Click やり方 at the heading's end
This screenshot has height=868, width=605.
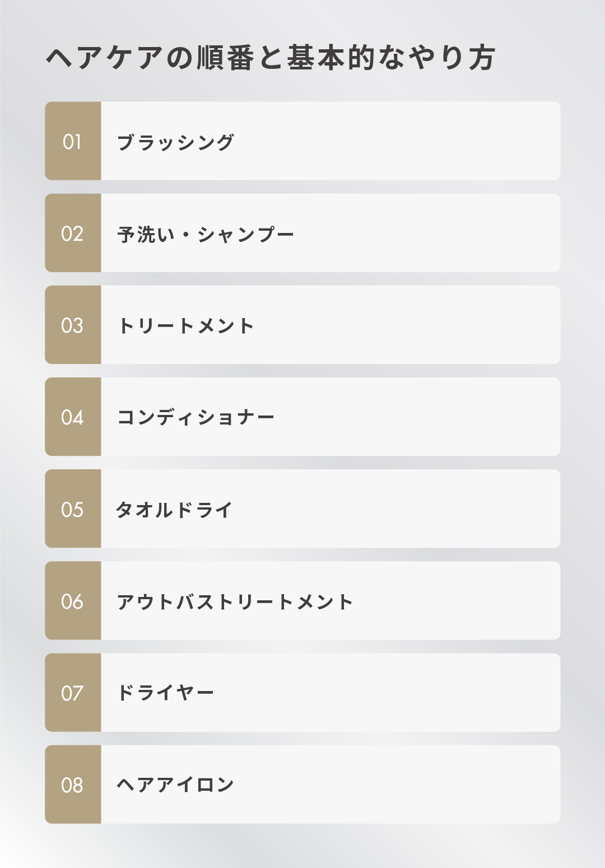pos(452,58)
